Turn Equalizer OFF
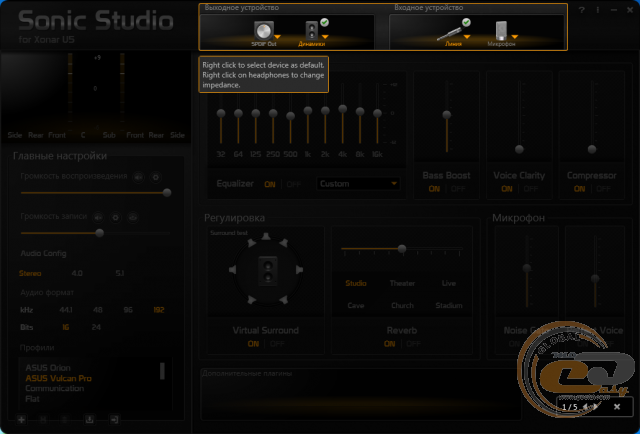Viewport: 640px width, 434px height. [x=293, y=185]
